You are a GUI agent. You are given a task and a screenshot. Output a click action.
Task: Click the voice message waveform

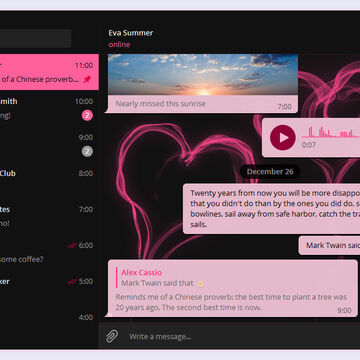point(331,132)
